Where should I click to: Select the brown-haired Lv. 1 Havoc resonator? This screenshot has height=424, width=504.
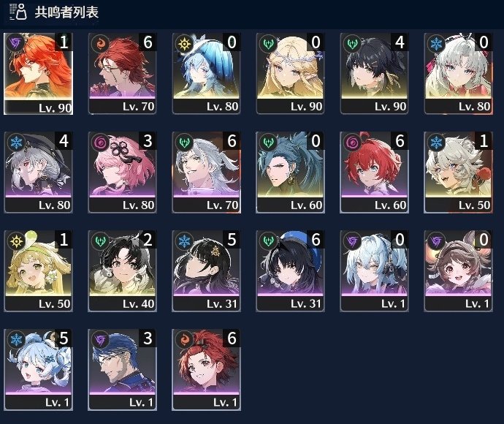point(458,271)
